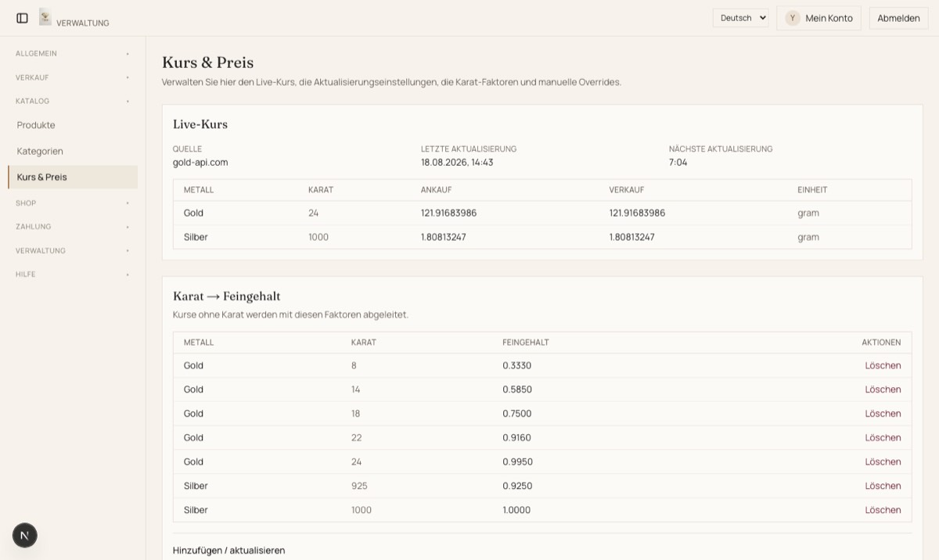
Task: Open the Deutsch language dropdown
Action: click(x=740, y=18)
